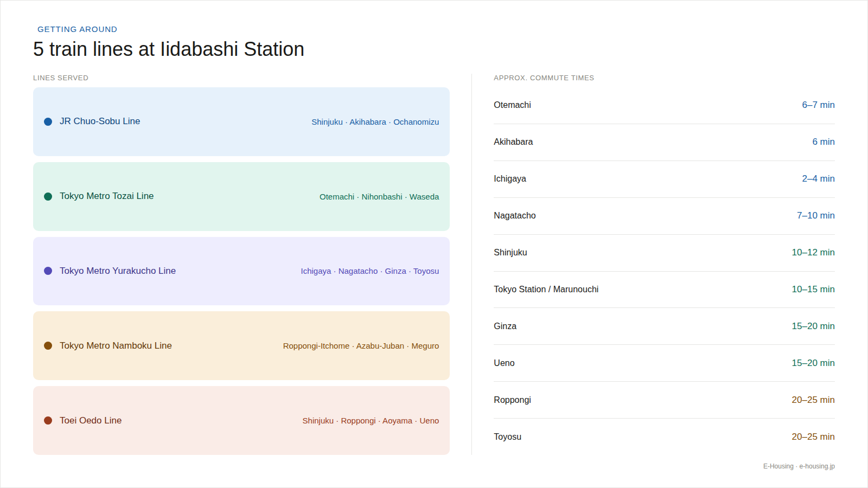Viewport: 868px width, 488px height.
Task: Click Nagatacho in the commute times list
Action: 515,216
